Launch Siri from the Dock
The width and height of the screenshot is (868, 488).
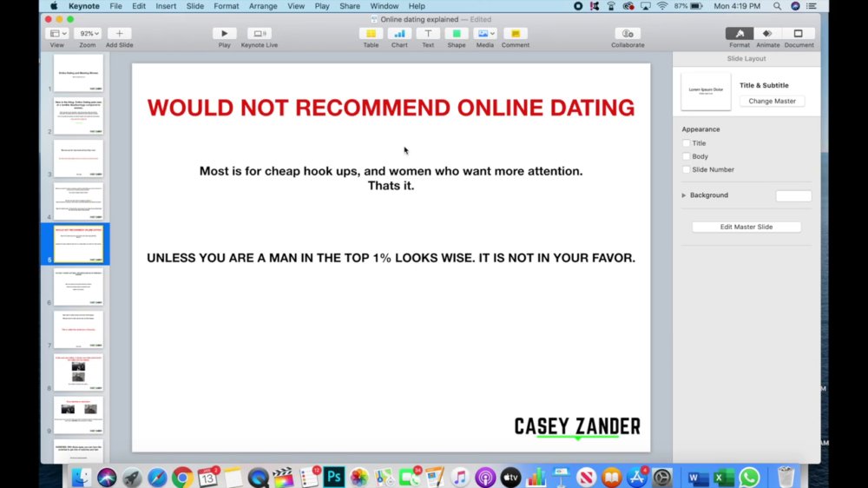click(107, 477)
